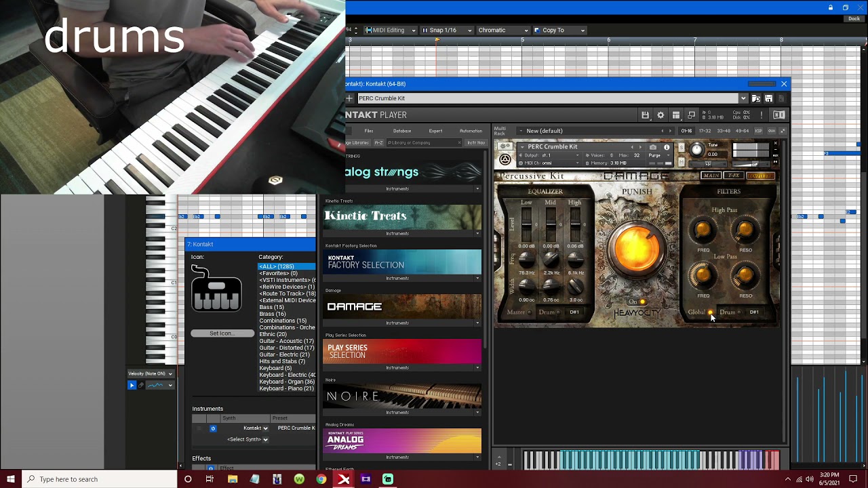
Task: Expand Damage library Instruments dropdown arrow
Action: point(477,323)
